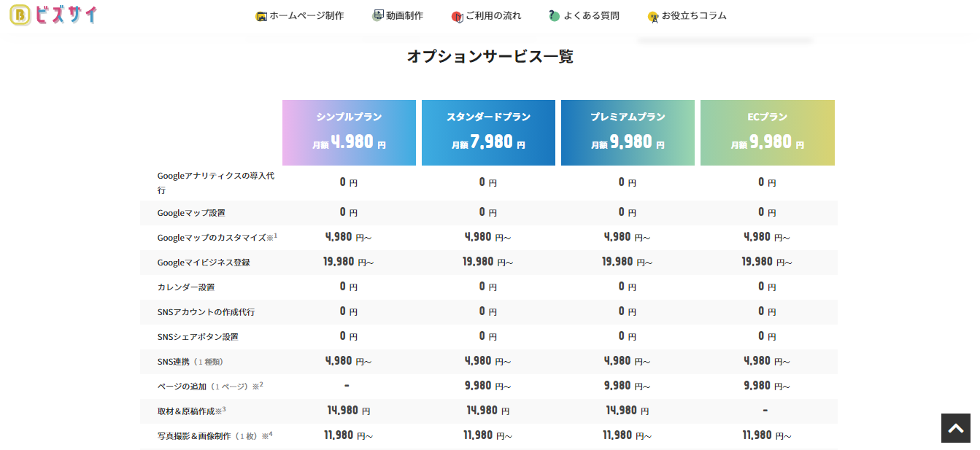Click the オプションサービス一覧 heading
This screenshot has height=450, width=980.
490,57
